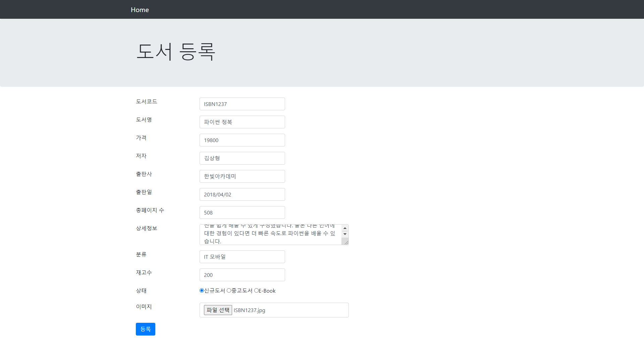644x362 pixels.
Task: Click the textarea resize handle corner
Action: tap(346, 242)
